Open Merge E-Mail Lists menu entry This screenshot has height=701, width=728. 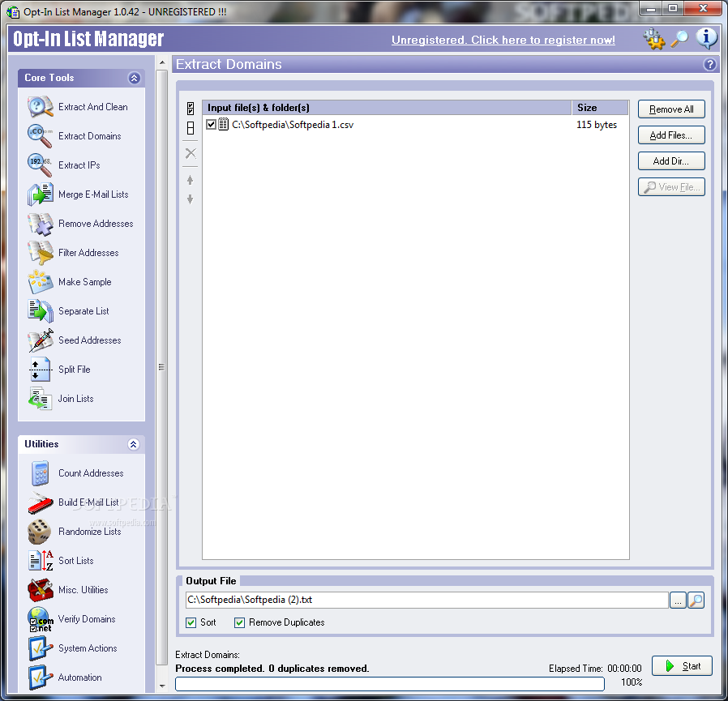point(93,194)
